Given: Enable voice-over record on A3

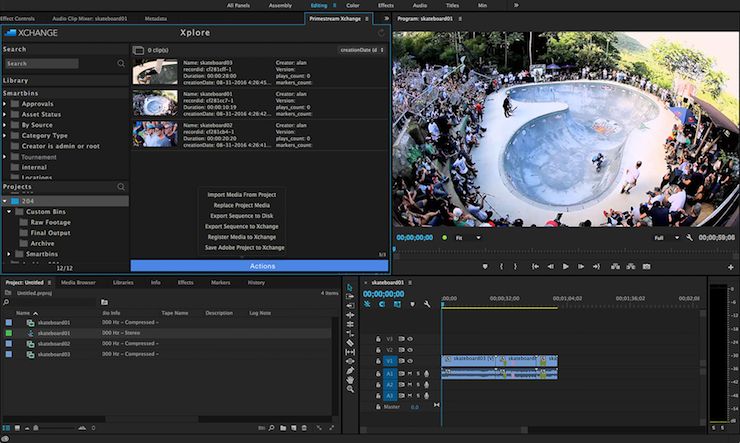Looking at the screenshot, I should coord(426,396).
